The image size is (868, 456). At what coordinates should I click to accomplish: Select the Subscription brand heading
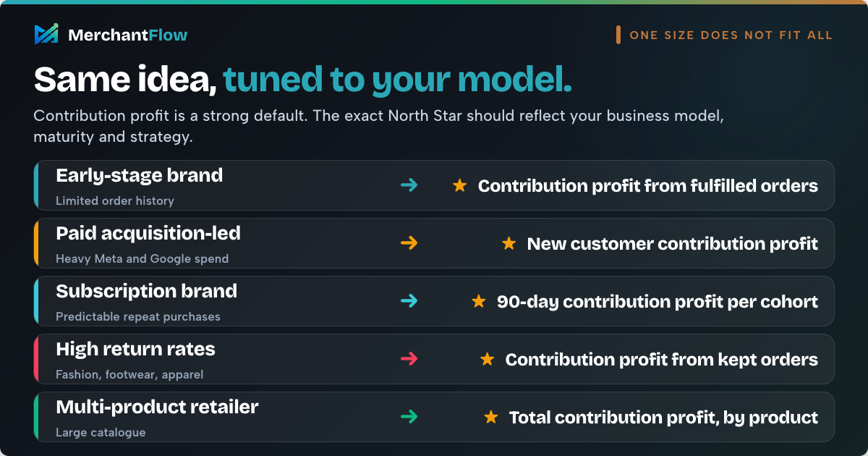click(x=146, y=291)
